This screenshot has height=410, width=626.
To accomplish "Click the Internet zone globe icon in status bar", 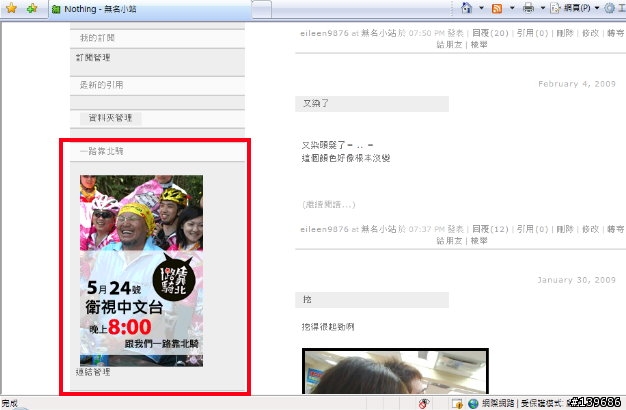I will pos(473,404).
